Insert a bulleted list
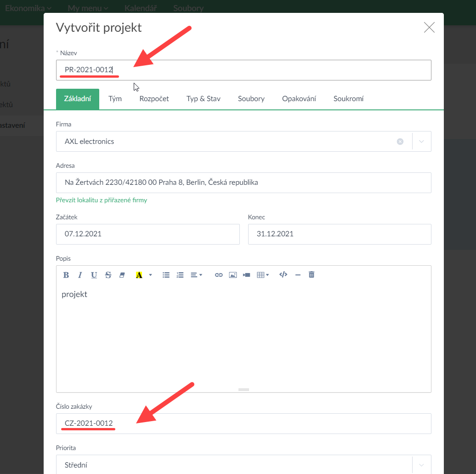The width and height of the screenshot is (476, 474). point(166,275)
